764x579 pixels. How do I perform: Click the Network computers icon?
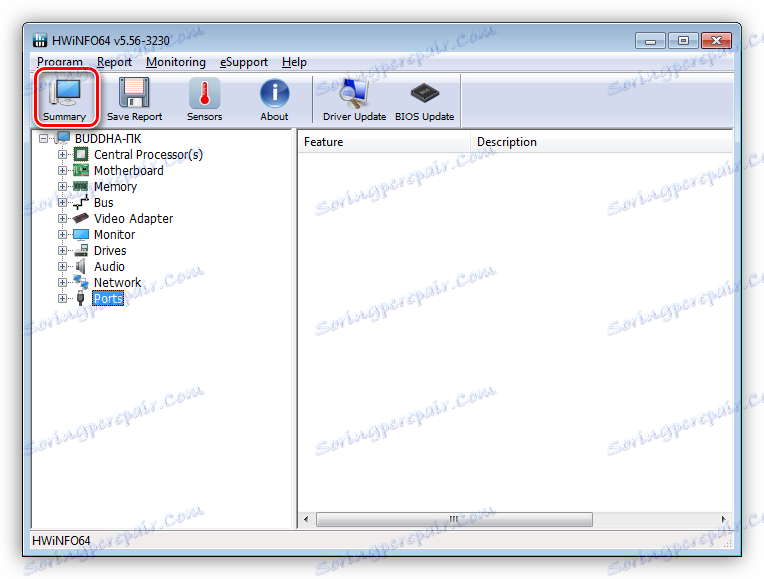click(81, 282)
